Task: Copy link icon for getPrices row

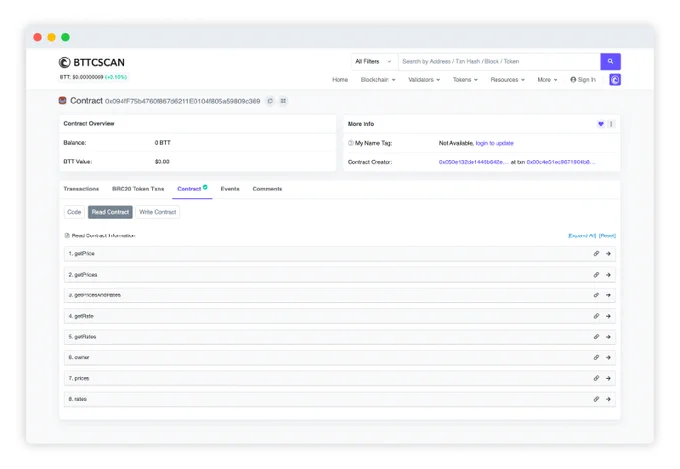Action: tap(596, 275)
